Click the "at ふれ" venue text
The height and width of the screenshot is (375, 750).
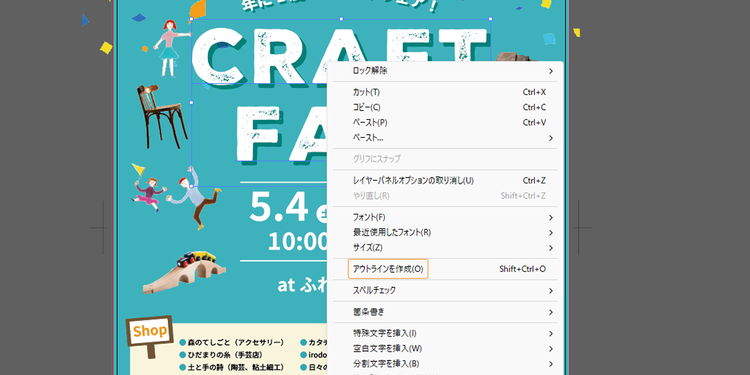302,285
